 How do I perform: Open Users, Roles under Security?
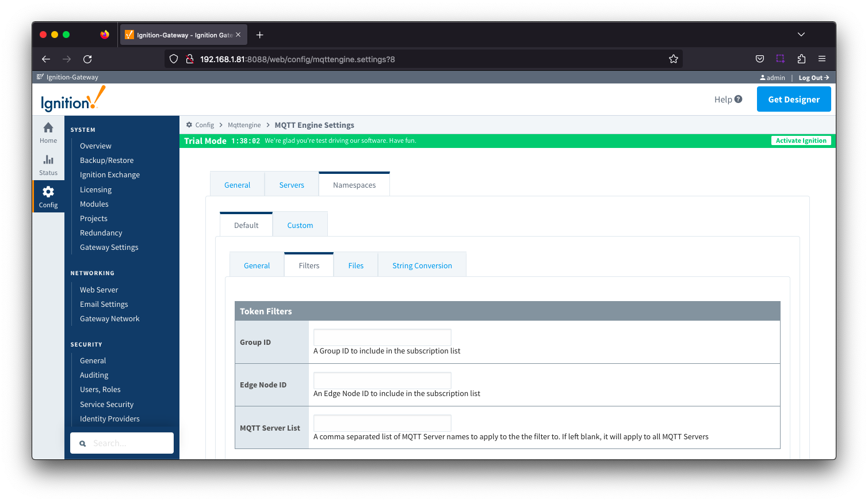(100, 389)
